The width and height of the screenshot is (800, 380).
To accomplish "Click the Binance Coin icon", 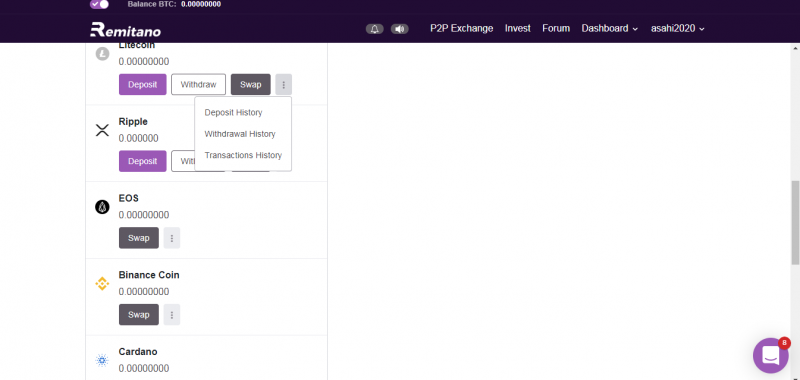I will pyautogui.click(x=103, y=284).
